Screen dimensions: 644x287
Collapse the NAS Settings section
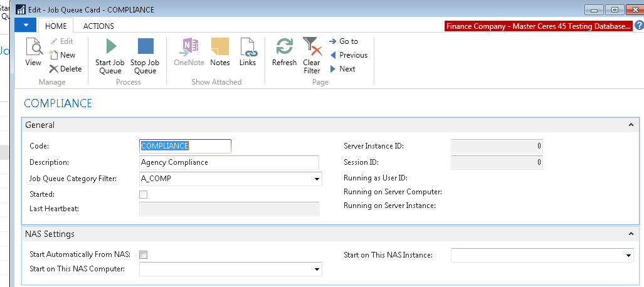click(x=630, y=234)
